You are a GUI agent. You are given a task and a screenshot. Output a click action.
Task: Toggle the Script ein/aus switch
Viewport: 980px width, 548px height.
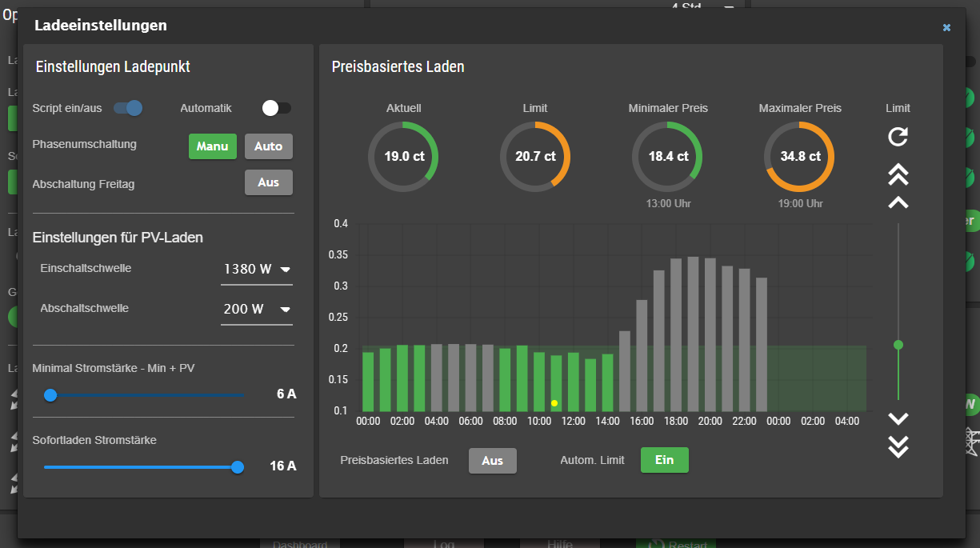point(128,108)
